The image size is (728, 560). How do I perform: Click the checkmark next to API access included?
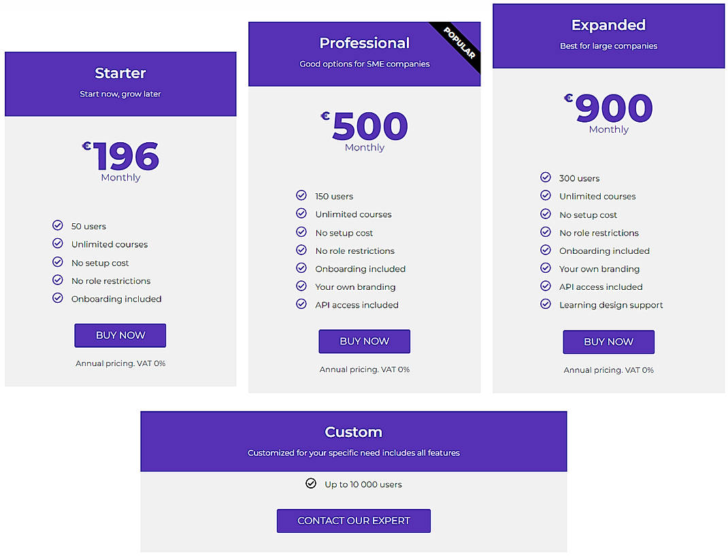point(301,305)
